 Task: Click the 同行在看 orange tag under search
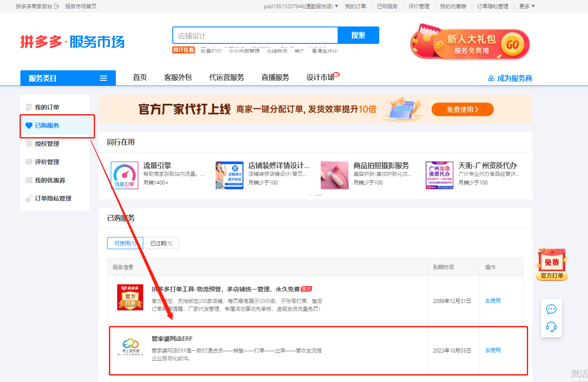click(184, 50)
